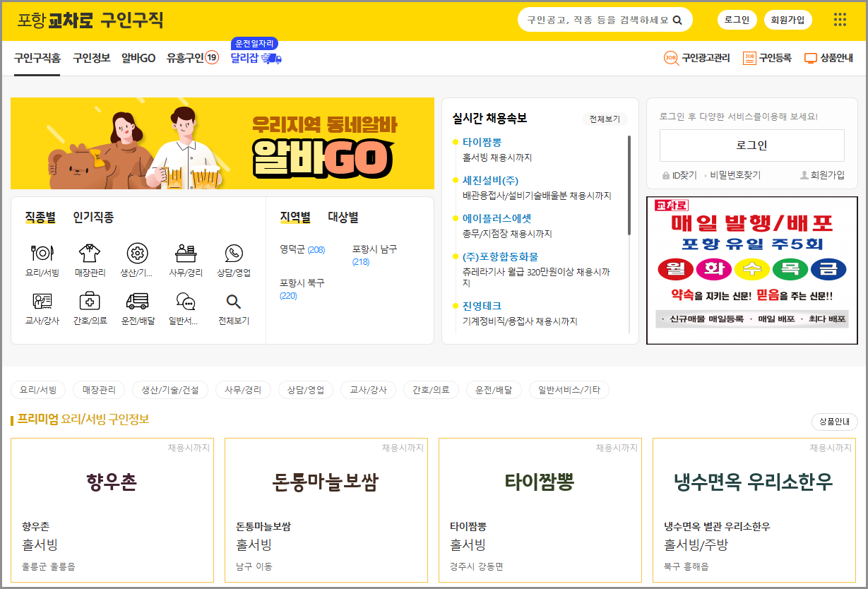The height and width of the screenshot is (589, 868).
Task: Click the 회원가입 link
Action: [786, 20]
